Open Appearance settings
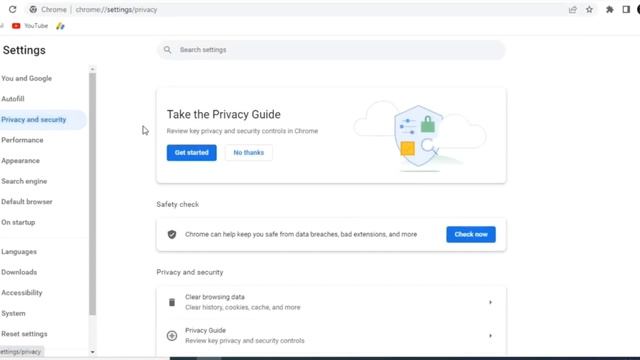The height and width of the screenshot is (360, 640). [x=20, y=161]
